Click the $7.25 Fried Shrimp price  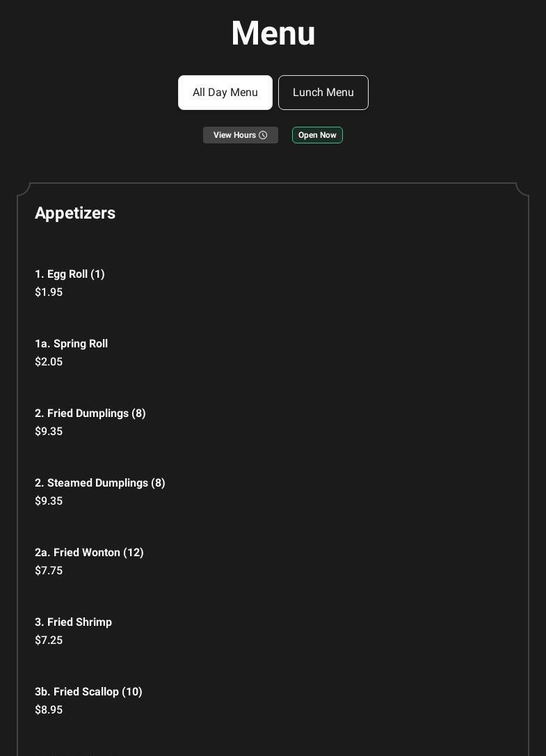[x=49, y=640]
